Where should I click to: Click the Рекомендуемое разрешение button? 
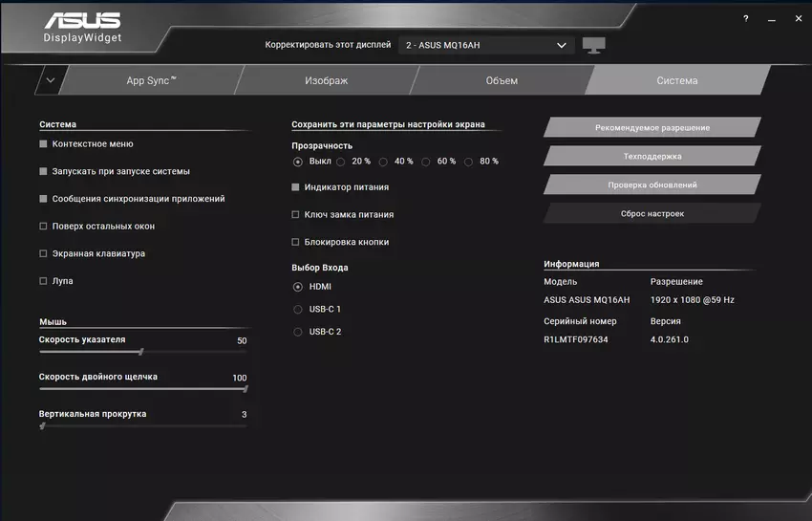(652, 127)
